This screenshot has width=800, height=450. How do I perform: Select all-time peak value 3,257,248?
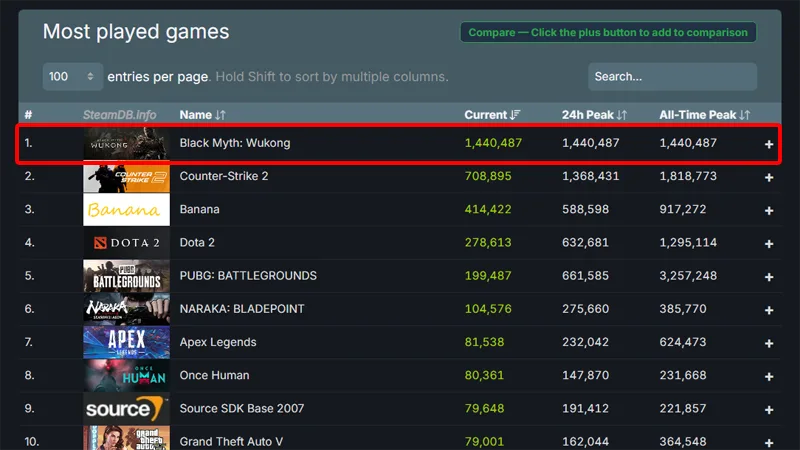[x=688, y=276]
